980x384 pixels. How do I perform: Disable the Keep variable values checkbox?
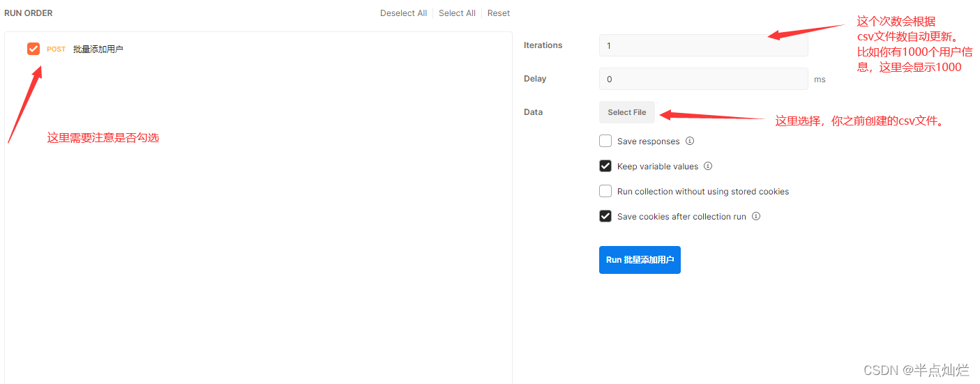pos(605,167)
